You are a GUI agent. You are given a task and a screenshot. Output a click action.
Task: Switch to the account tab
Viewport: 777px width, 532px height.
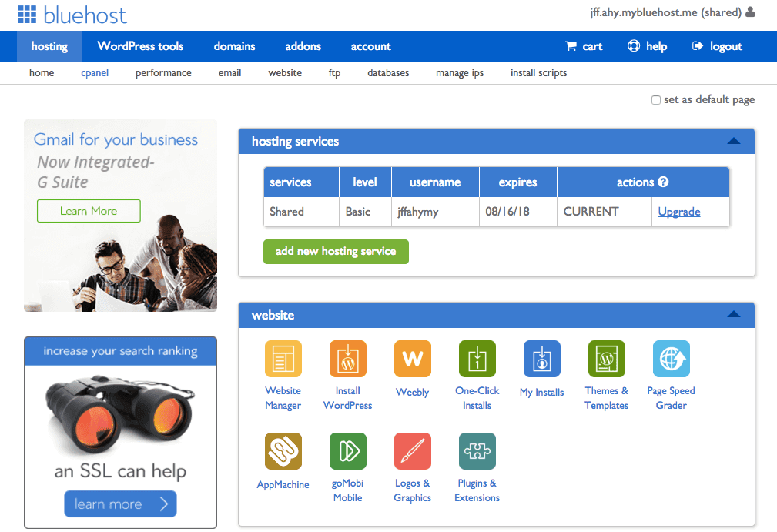[x=370, y=46]
